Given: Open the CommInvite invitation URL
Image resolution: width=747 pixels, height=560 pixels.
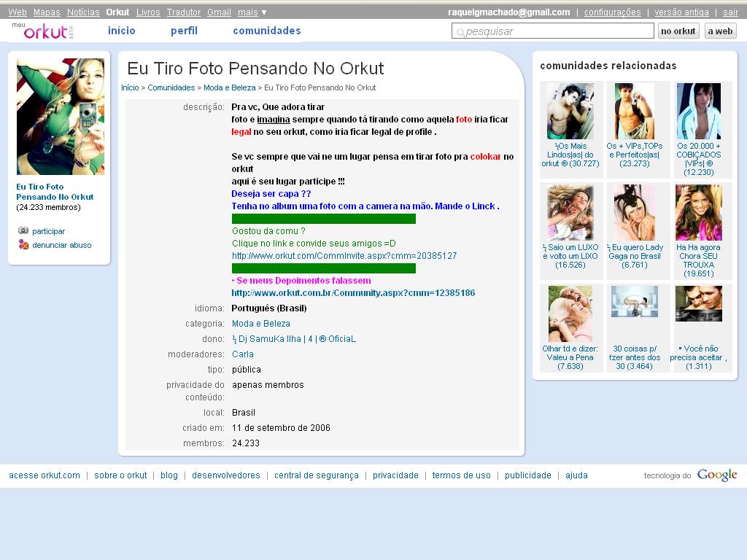Looking at the screenshot, I should pyautogui.click(x=344, y=256).
